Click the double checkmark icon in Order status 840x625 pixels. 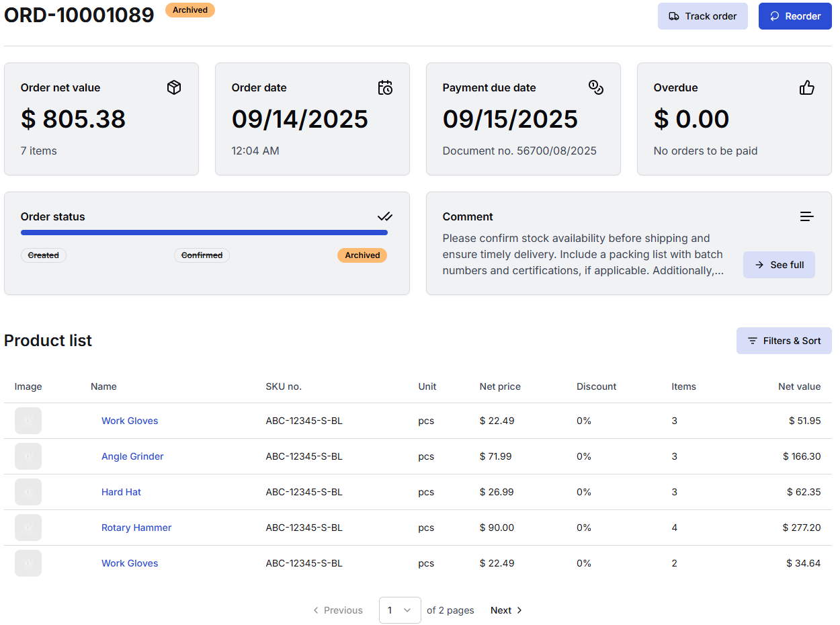[x=385, y=216]
